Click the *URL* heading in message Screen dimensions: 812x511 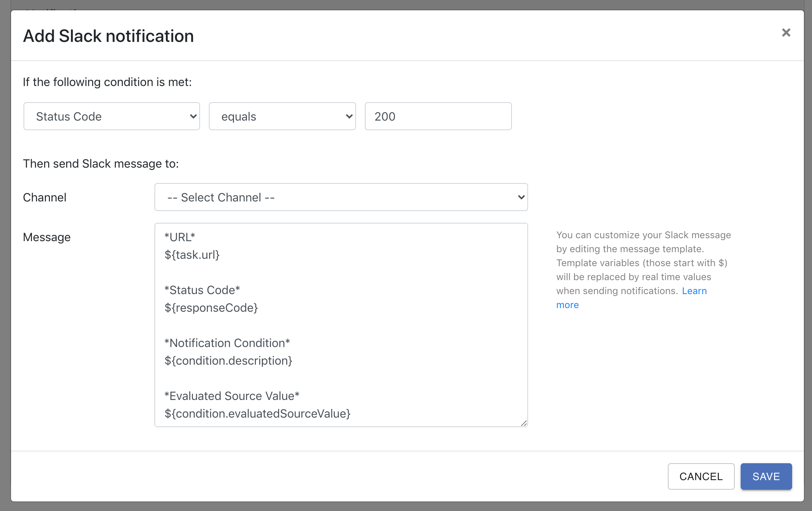click(x=179, y=237)
